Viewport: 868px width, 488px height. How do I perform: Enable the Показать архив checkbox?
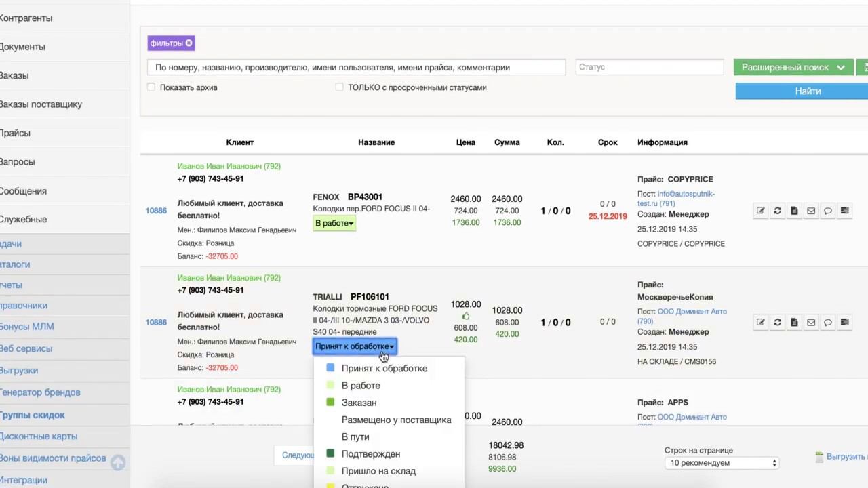coord(151,87)
